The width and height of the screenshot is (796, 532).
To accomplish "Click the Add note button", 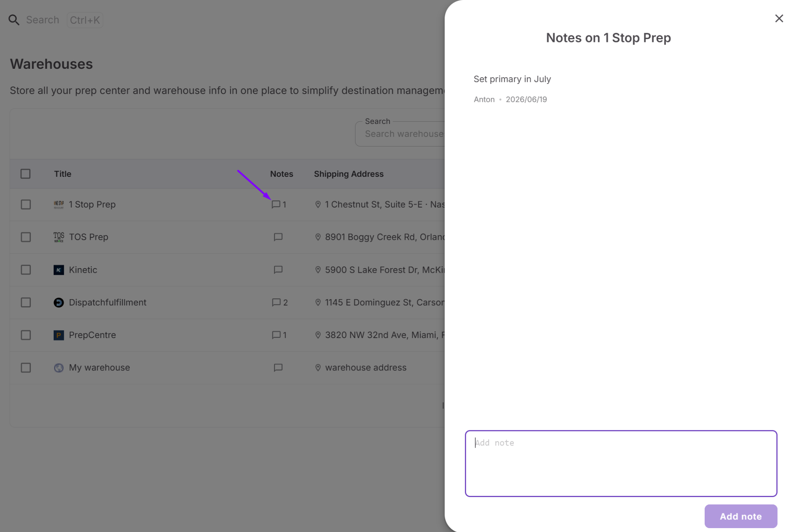I will (741, 516).
